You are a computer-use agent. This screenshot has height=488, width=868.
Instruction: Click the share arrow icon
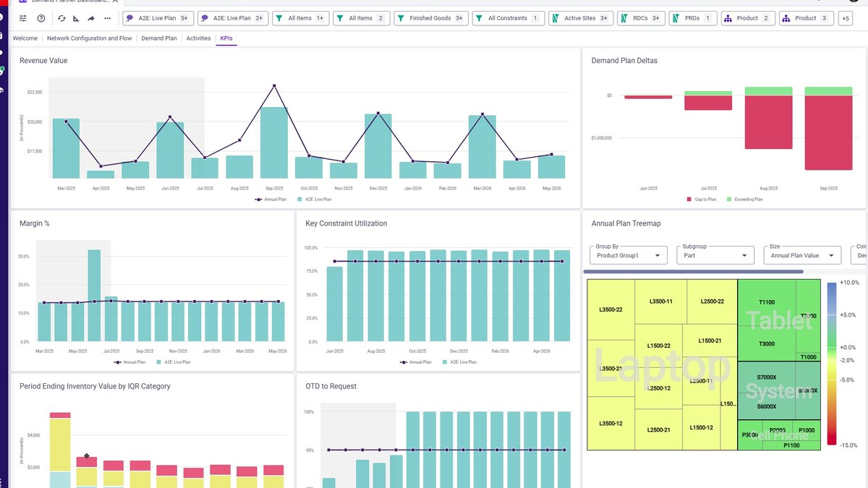point(91,18)
